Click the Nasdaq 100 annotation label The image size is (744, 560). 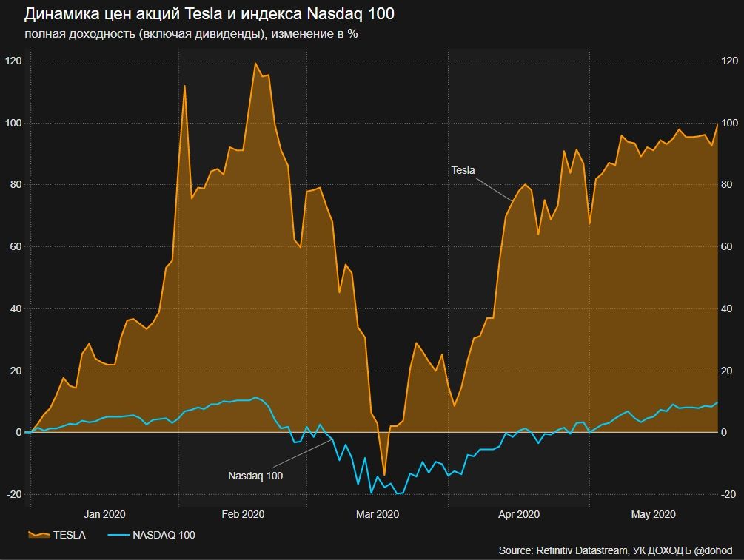(255, 476)
